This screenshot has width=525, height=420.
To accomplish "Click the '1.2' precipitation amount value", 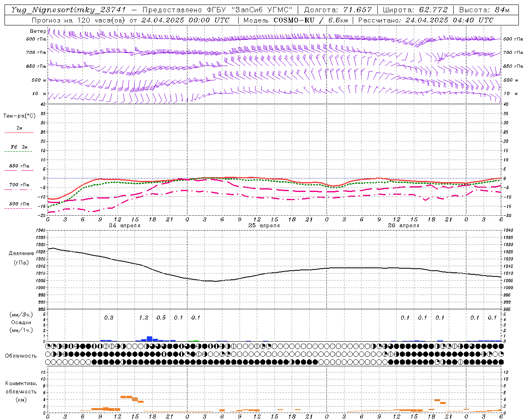I will click(x=144, y=318).
